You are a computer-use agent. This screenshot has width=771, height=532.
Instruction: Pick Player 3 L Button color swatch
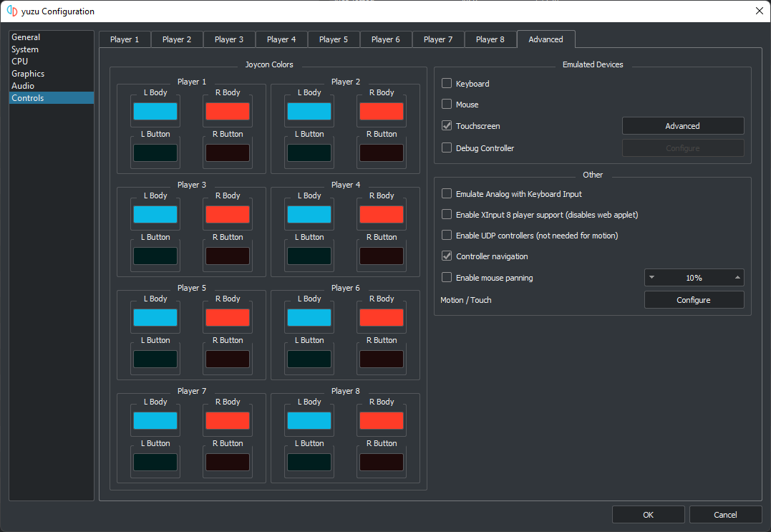click(155, 256)
